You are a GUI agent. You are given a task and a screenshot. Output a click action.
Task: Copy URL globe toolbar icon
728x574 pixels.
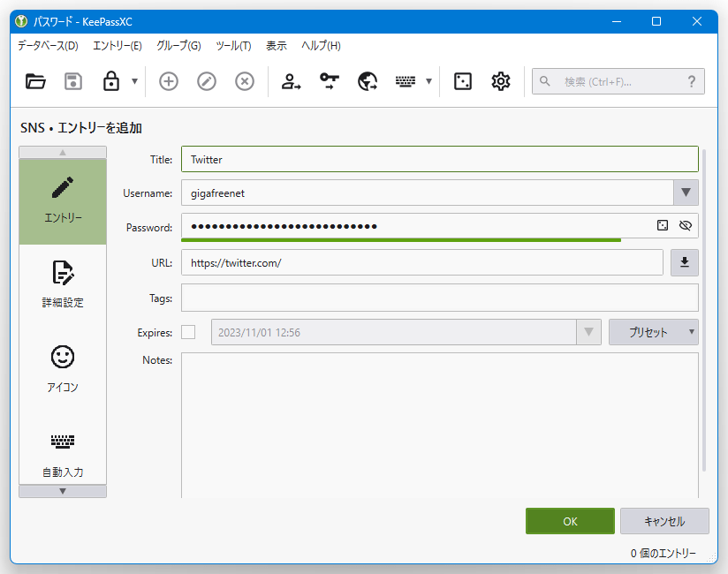[x=368, y=81]
